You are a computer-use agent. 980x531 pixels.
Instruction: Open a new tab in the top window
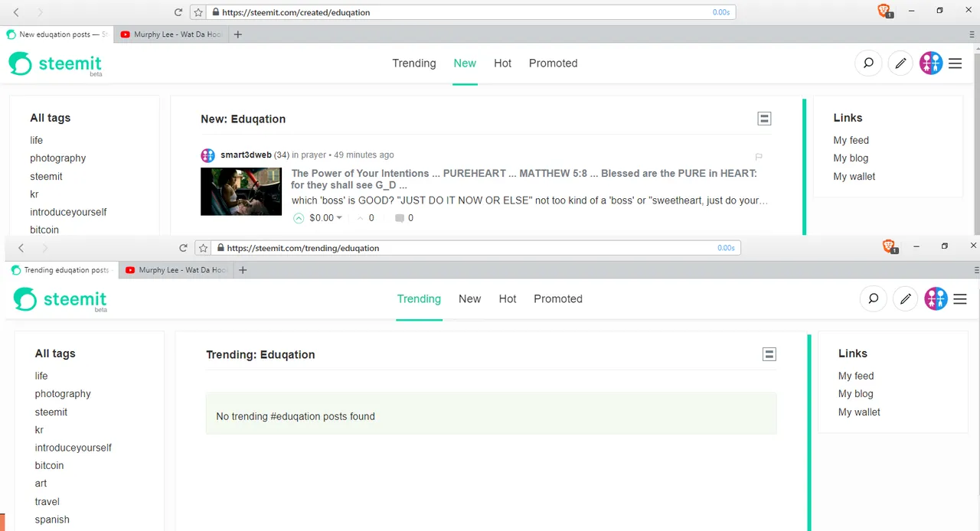tap(238, 34)
